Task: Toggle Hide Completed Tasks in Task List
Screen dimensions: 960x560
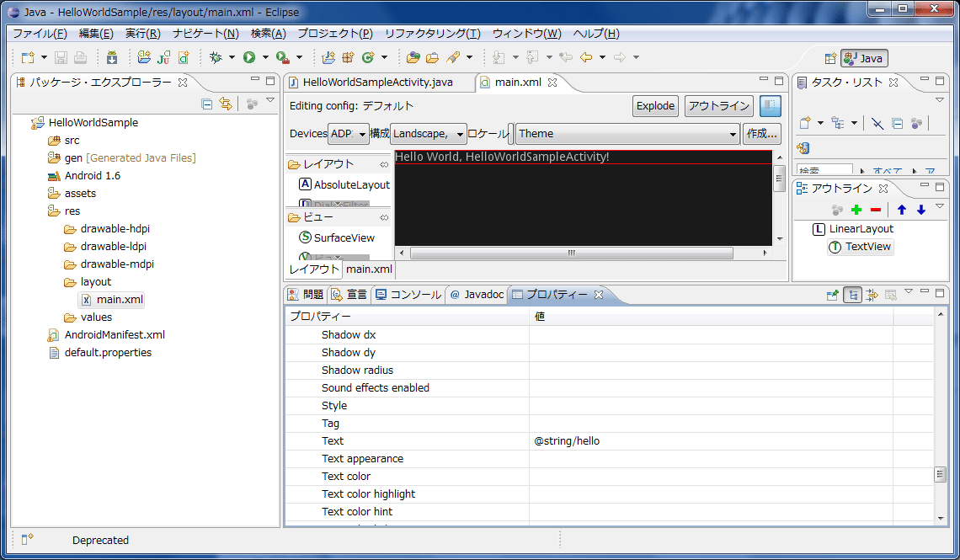Action: (x=877, y=123)
